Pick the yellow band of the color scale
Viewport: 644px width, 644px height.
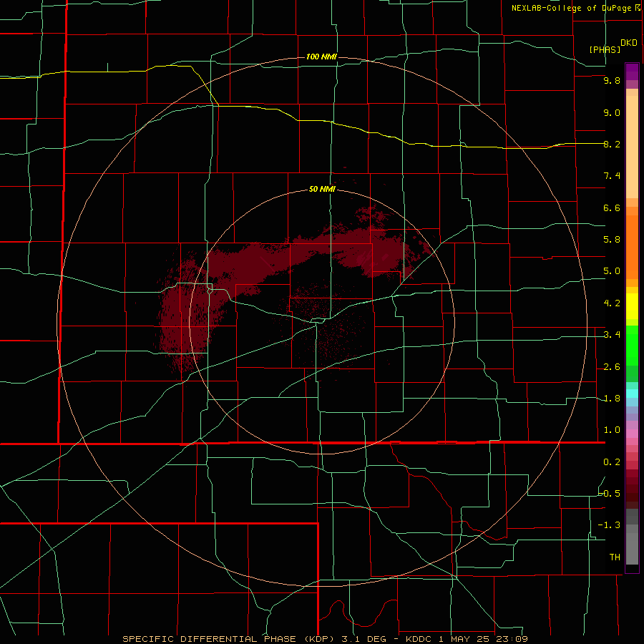click(632, 306)
